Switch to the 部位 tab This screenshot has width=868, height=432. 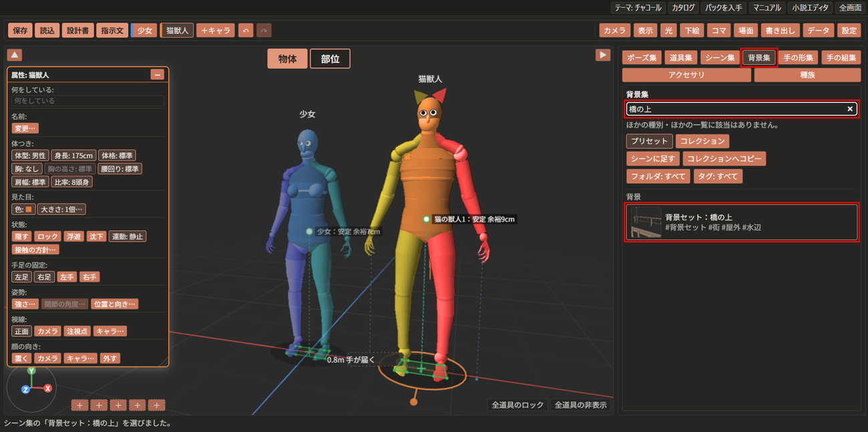330,59
